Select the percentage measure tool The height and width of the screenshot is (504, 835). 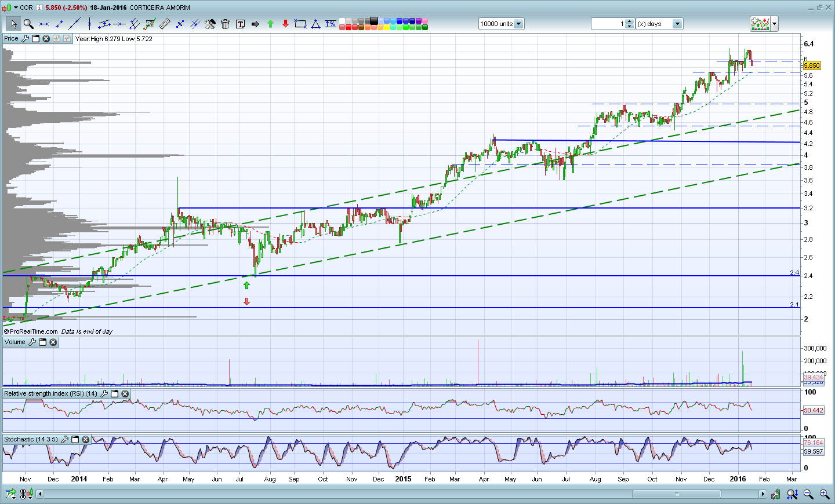click(x=331, y=24)
